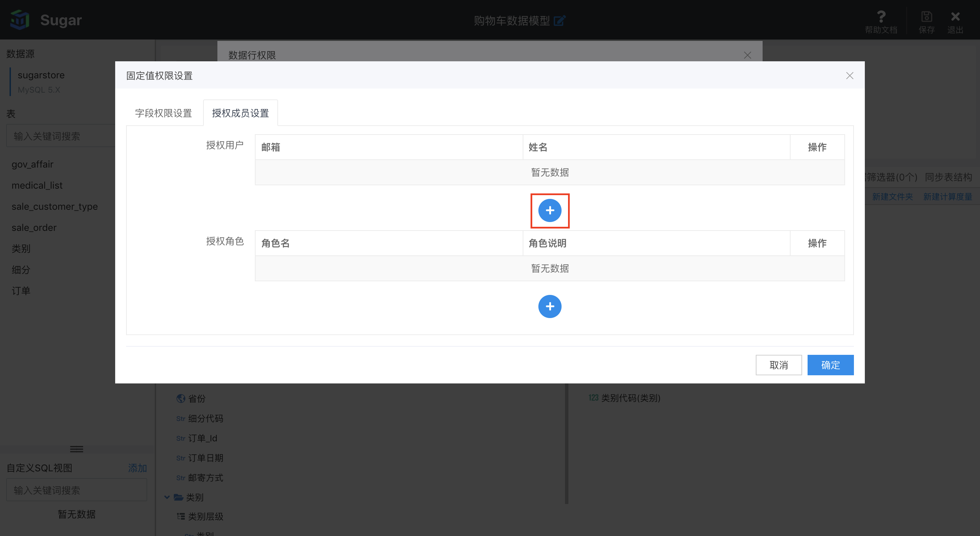The image size is (980, 536).
Task: Click the 筛选器(0个) link
Action: click(x=891, y=177)
